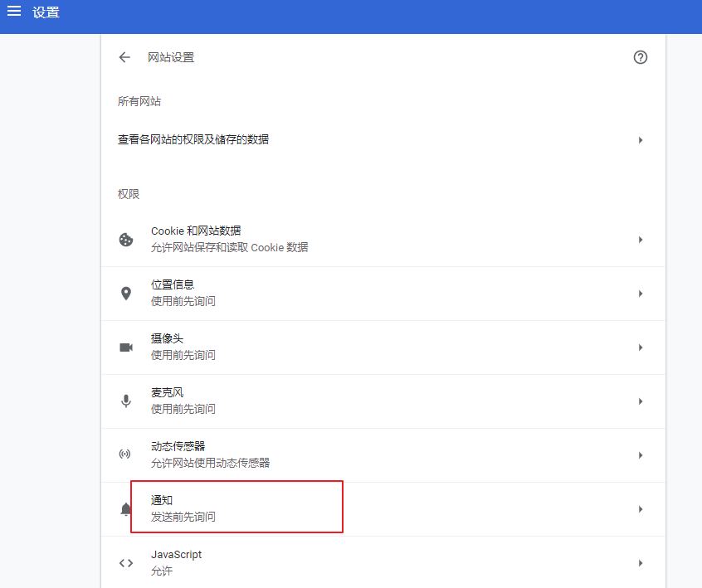Expand the 位置信息 settings via its arrow

(x=640, y=294)
